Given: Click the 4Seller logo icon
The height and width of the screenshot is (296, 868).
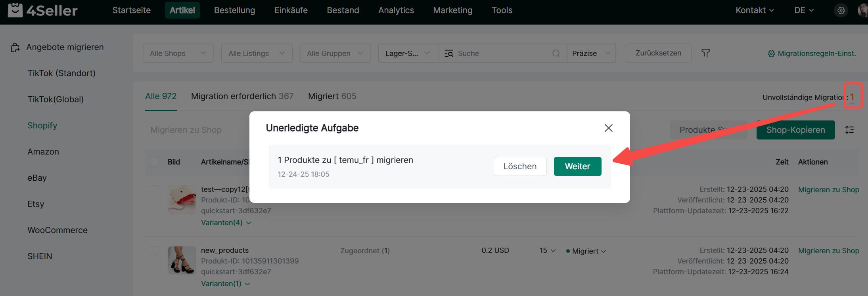Looking at the screenshot, I should point(15,10).
